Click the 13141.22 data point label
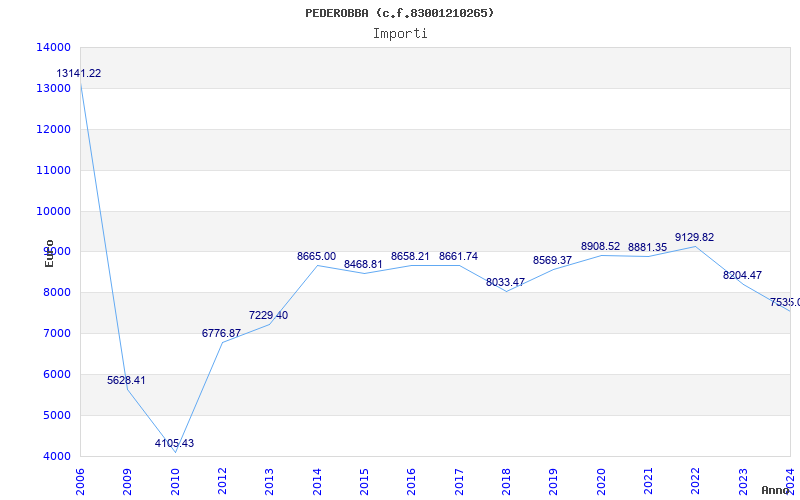800x500 pixels. pos(78,74)
